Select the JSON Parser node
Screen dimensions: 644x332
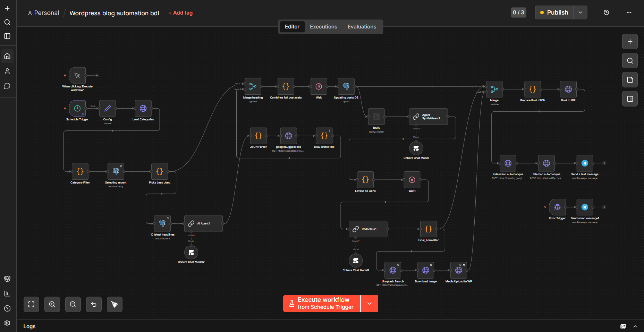click(259, 136)
